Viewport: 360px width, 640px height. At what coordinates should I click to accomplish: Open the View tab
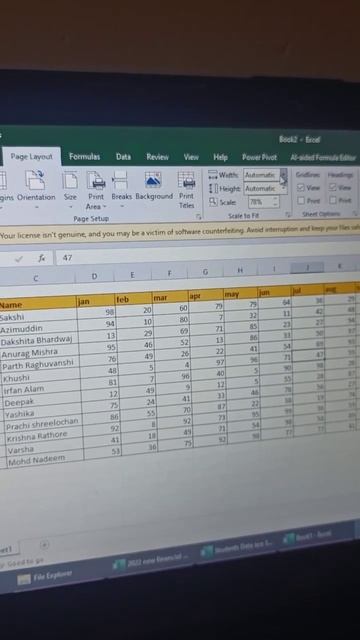point(191,157)
